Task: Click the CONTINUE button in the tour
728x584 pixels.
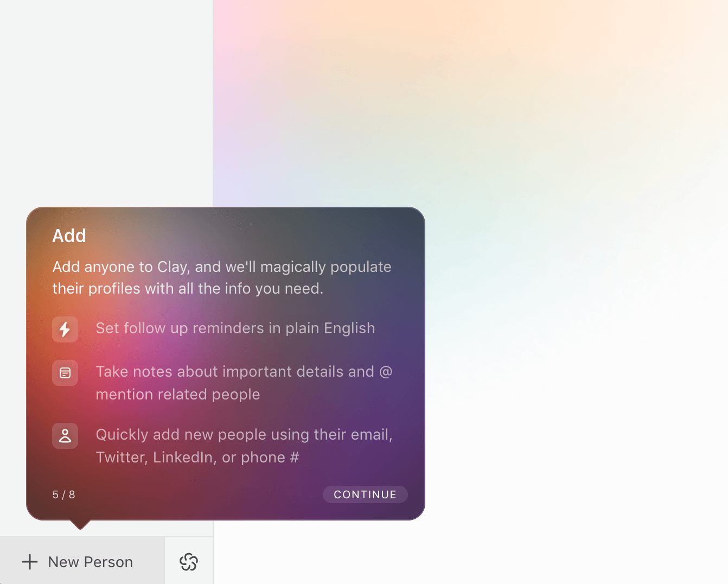Action: (365, 494)
